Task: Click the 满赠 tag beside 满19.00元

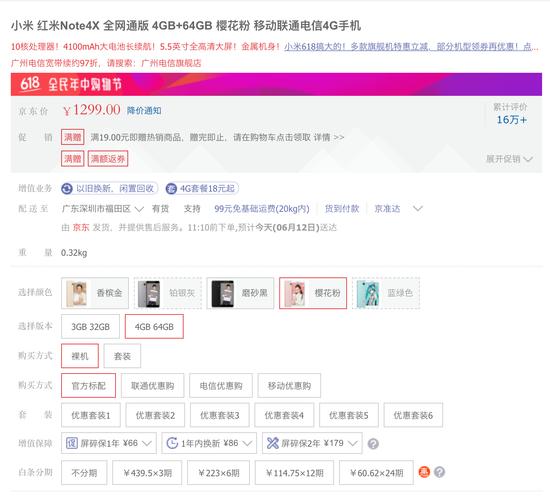Action: [x=73, y=137]
